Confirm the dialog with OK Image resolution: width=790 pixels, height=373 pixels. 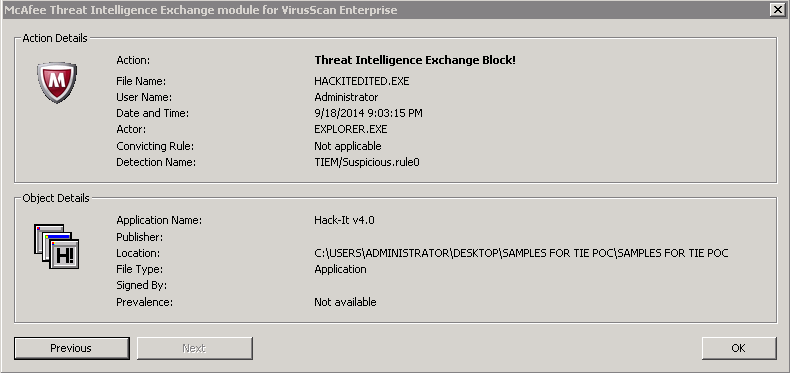(x=739, y=348)
